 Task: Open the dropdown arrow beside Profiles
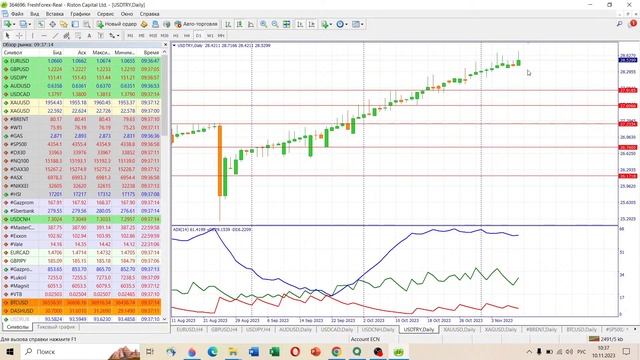pyautogui.click(x=30, y=24)
